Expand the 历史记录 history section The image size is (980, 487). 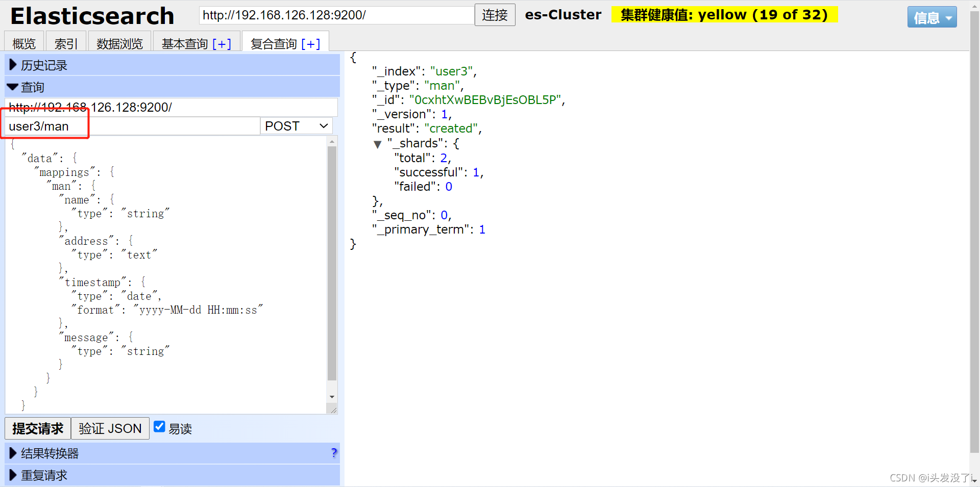tap(173, 65)
